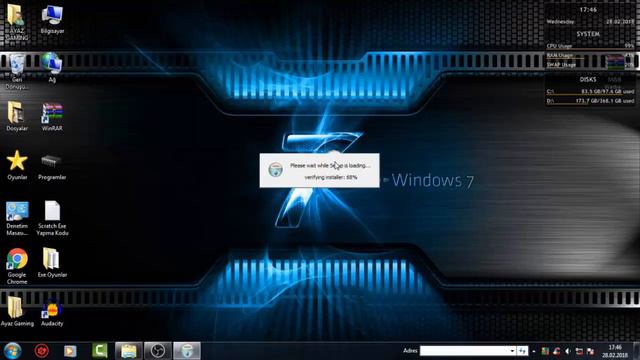Select the Scratch Exe Yapma Kodu file
Image resolution: width=640 pixels, height=360 pixels.
pos(52,218)
